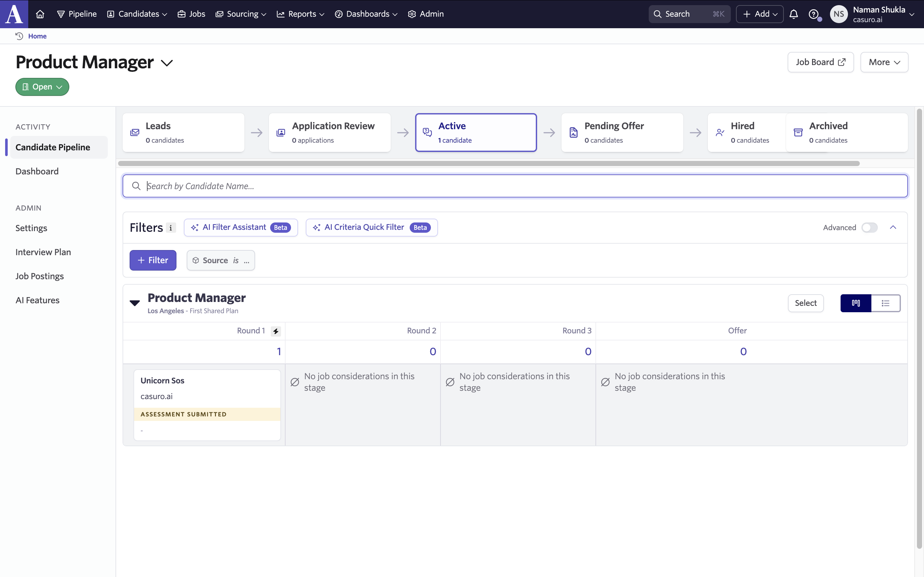Image resolution: width=924 pixels, height=577 pixels.
Task: Focus the Search by Candidate Name field
Action: coord(515,186)
